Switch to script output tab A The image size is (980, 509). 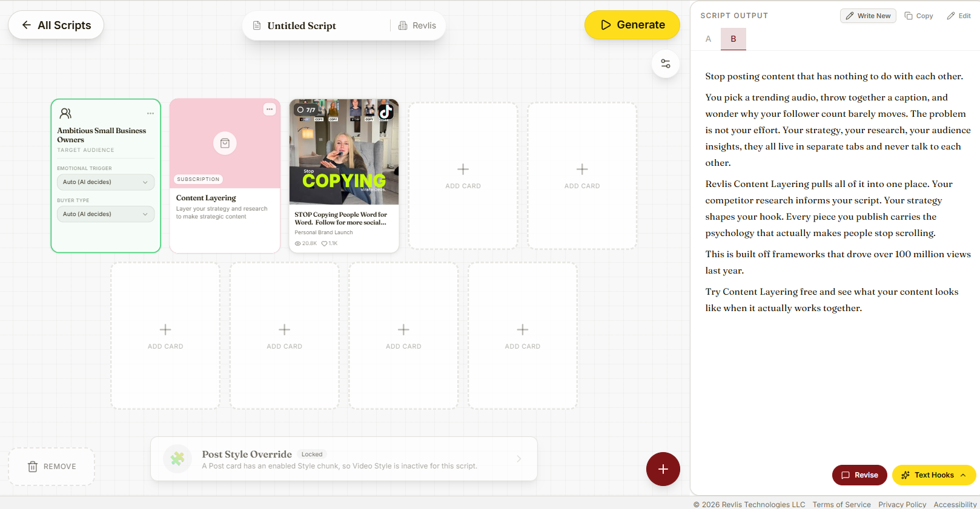pyautogui.click(x=708, y=39)
